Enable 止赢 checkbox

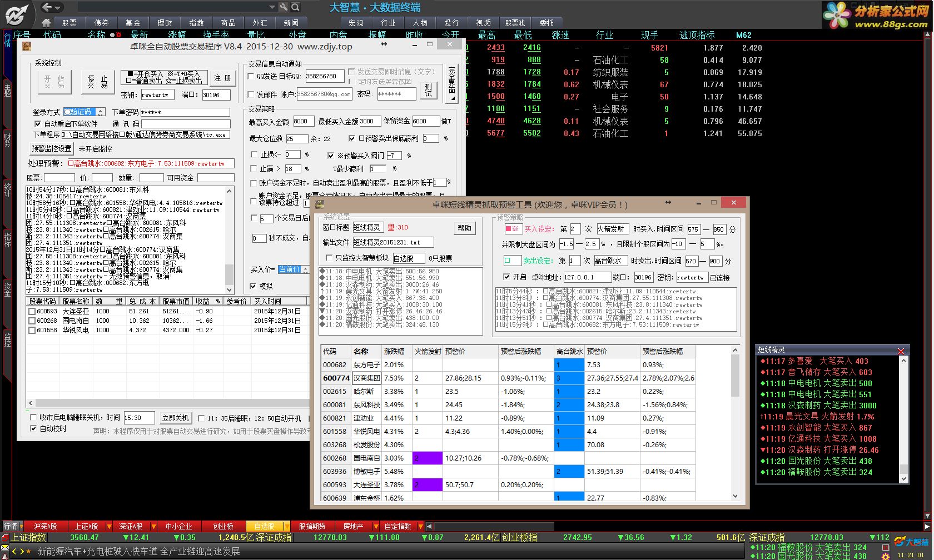(x=255, y=168)
